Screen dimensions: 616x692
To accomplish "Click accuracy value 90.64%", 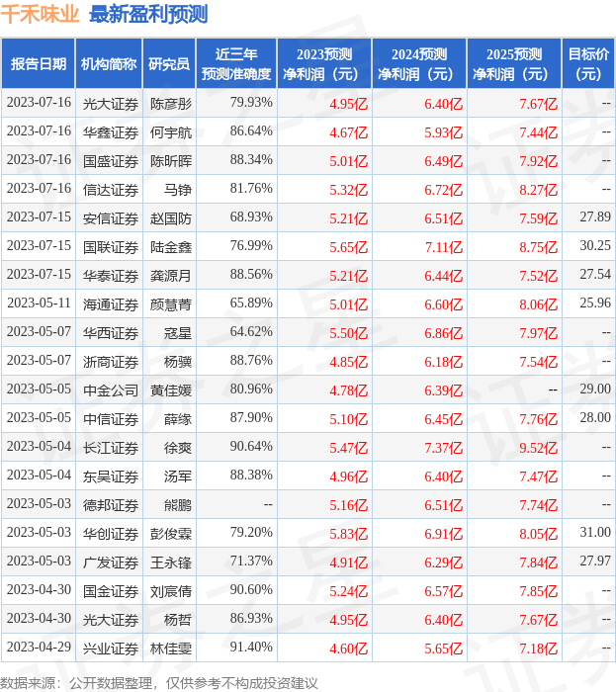I will [x=251, y=446].
